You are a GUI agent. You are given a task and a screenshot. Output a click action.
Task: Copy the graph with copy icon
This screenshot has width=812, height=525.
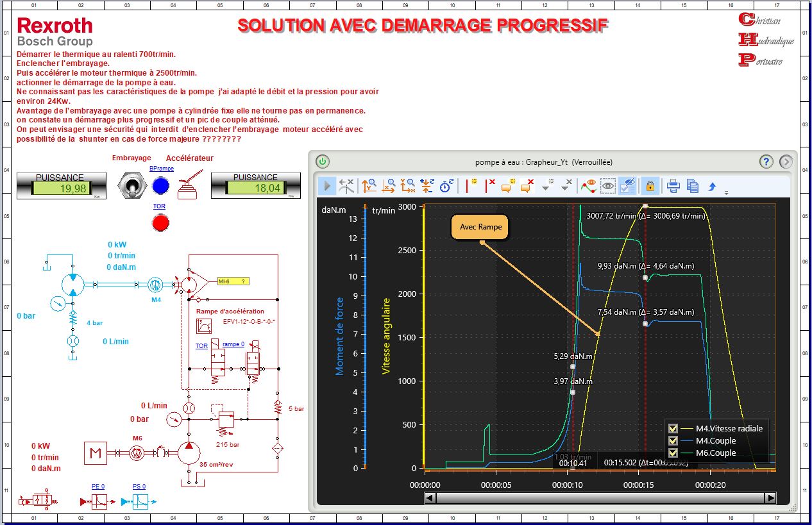[x=693, y=186]
